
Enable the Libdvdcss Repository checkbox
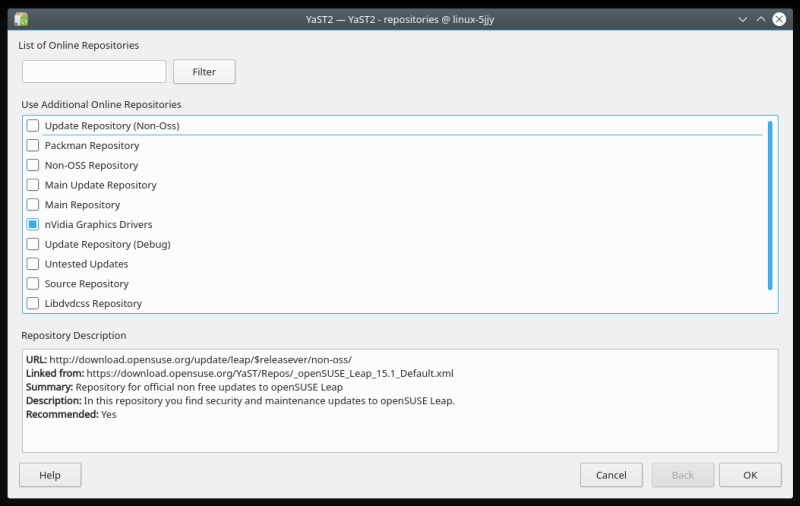pyautogui.click(x=33, y=303)
